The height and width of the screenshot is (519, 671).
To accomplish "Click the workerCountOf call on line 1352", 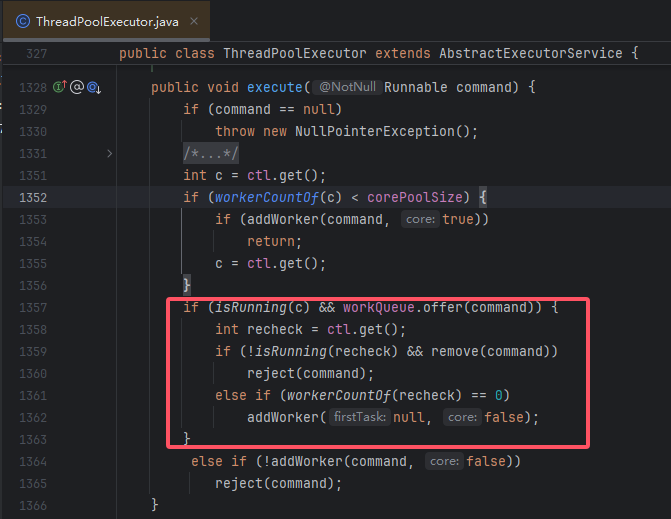I will 259,197.
